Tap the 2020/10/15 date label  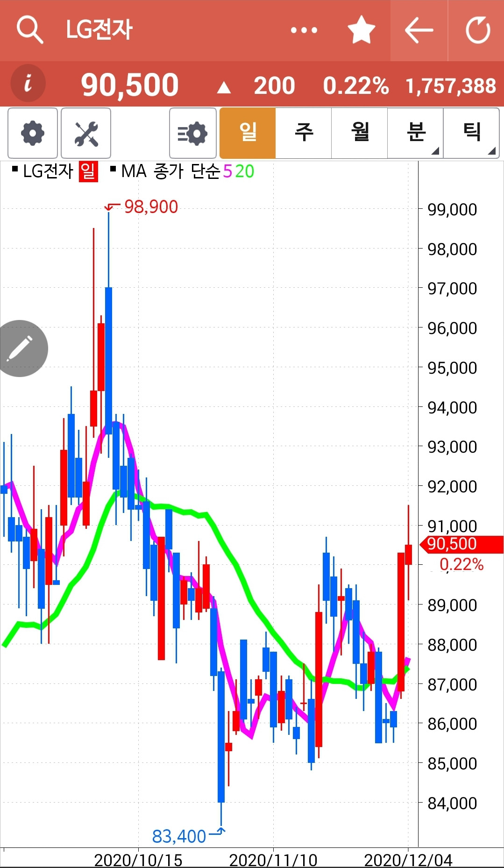pos(138,860)
